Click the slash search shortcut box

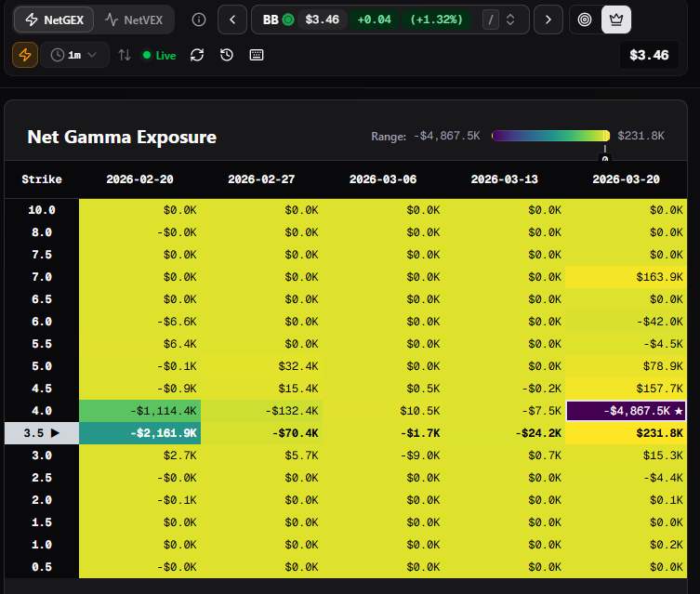491,20
